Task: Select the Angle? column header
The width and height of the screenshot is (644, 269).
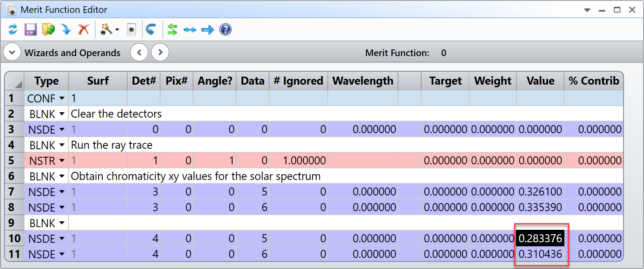Action: pos(215,81)
